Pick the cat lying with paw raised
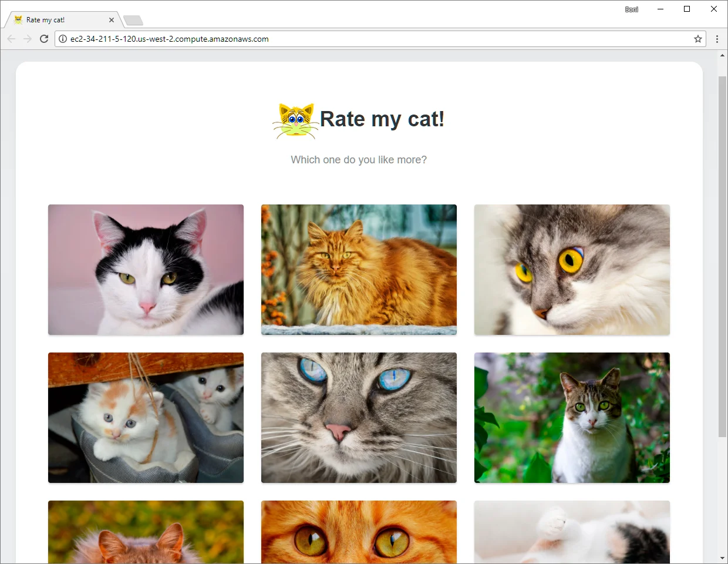Viewport: 728px width, 564px height. 572,532
